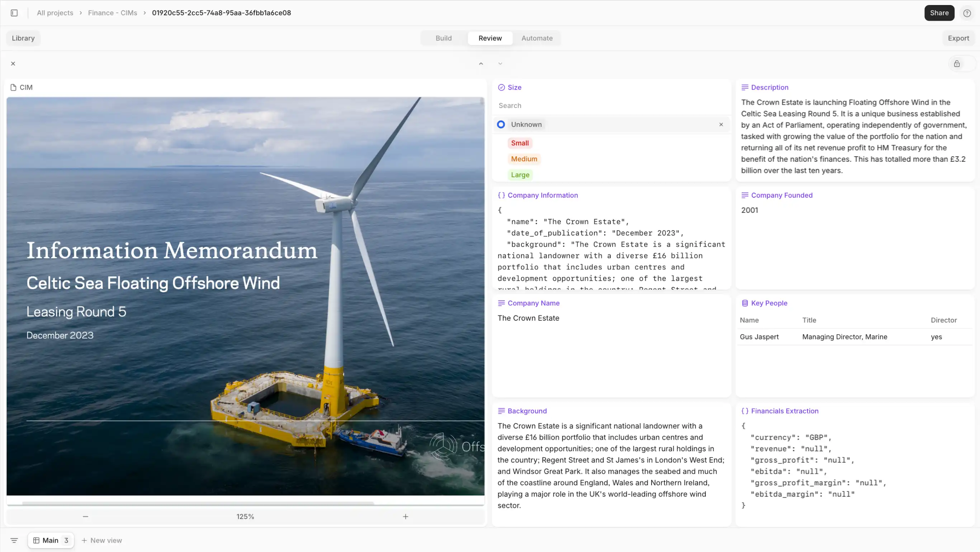Close the record detail view with X
Screen dimensions: 980x552
click(13, 63)
